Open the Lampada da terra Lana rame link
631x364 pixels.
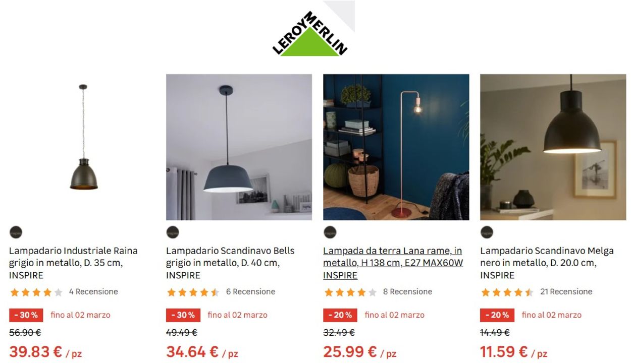[393, 263]
